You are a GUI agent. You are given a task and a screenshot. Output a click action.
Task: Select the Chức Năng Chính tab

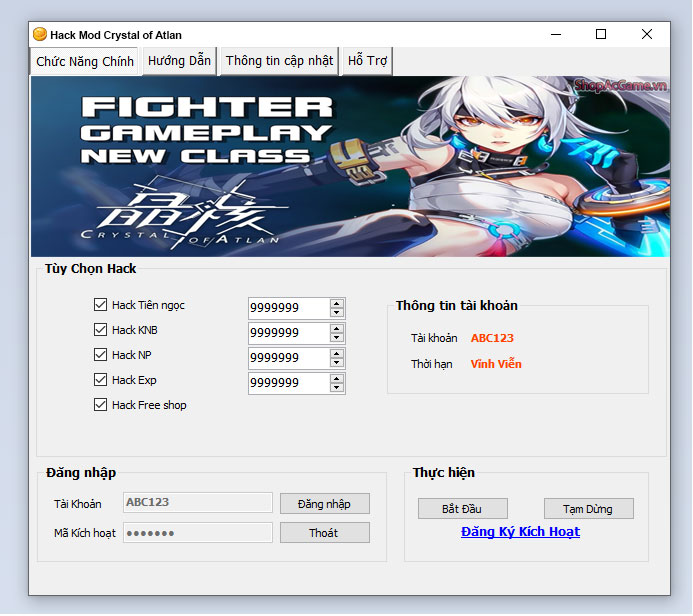click(x=85, y=61)
